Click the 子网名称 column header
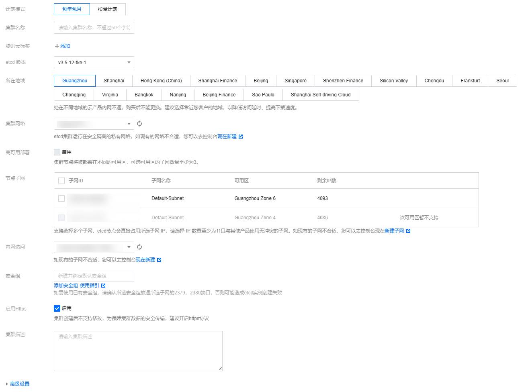The width and height of the screenshot is (532, 392). [x=161, y=181]
